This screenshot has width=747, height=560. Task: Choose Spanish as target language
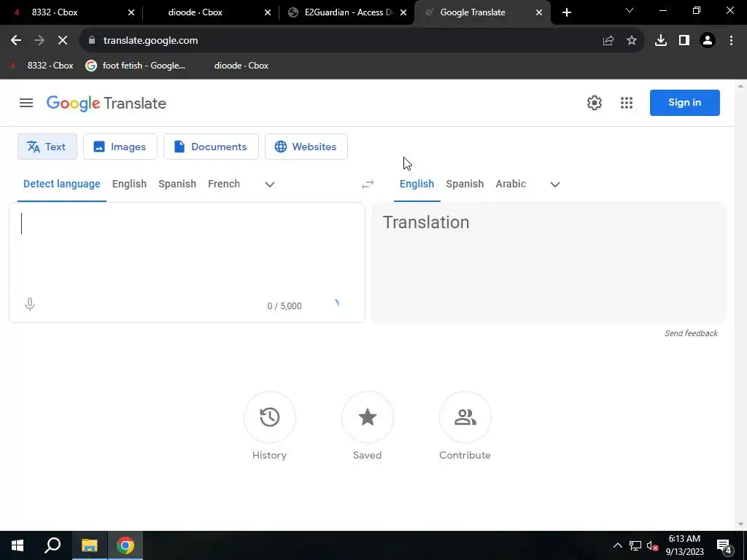click(465, 184)
